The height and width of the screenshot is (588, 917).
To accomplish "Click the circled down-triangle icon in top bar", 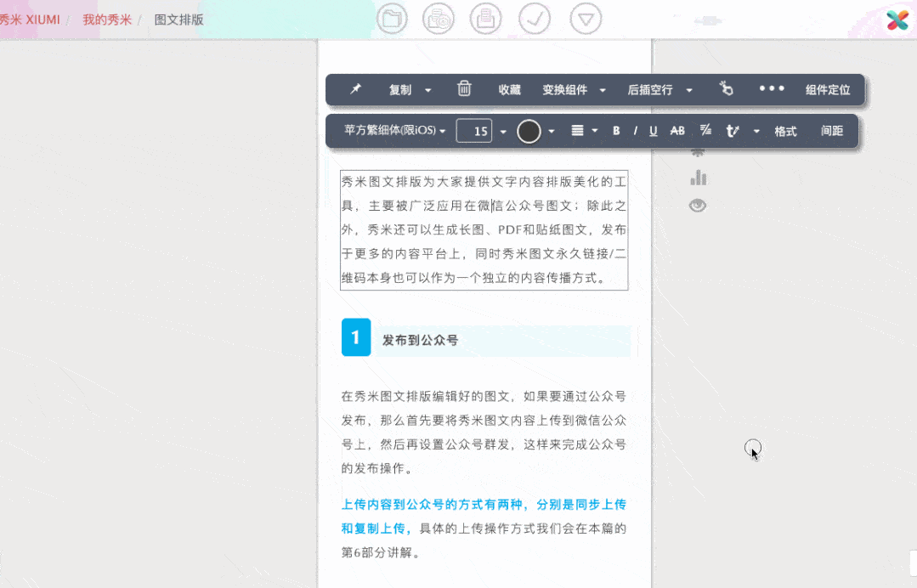I will (586, 19).
